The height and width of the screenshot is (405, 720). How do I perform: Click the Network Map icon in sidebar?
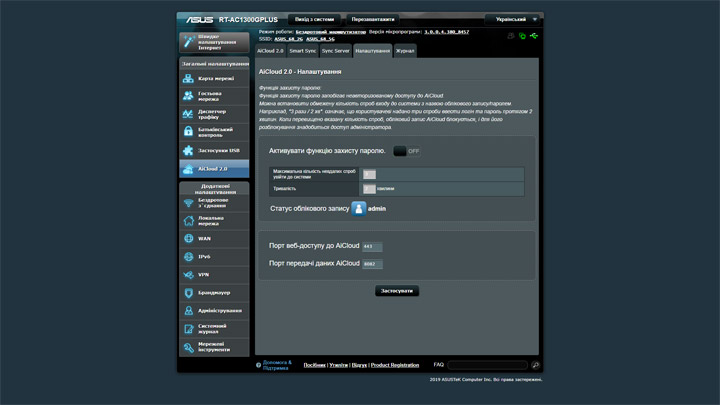tap(188, 79)
